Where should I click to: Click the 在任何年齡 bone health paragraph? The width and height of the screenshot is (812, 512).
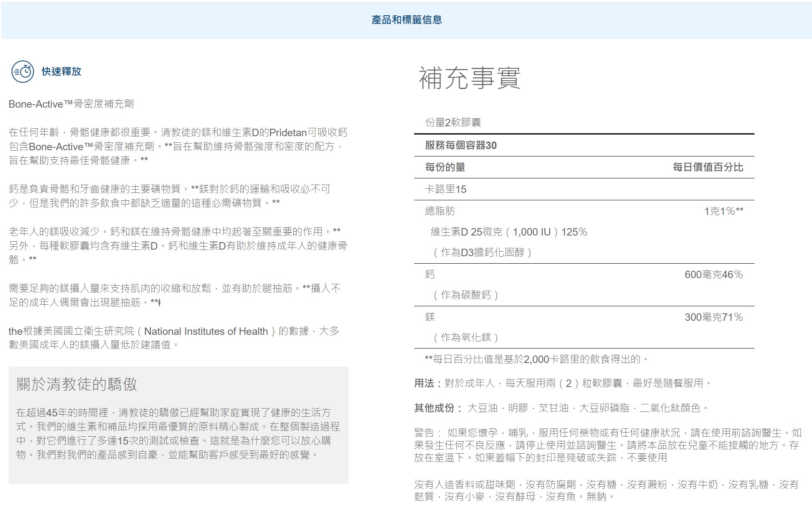tap(178, 147)
